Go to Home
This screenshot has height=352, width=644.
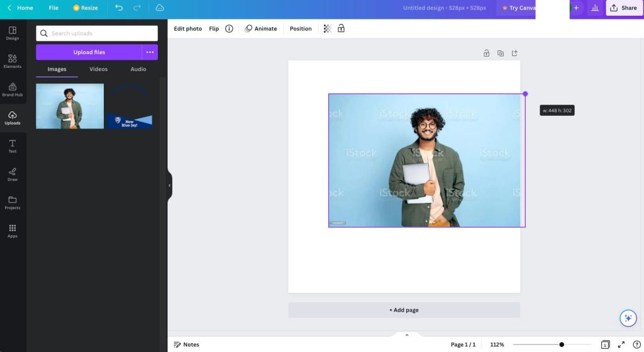25,8
